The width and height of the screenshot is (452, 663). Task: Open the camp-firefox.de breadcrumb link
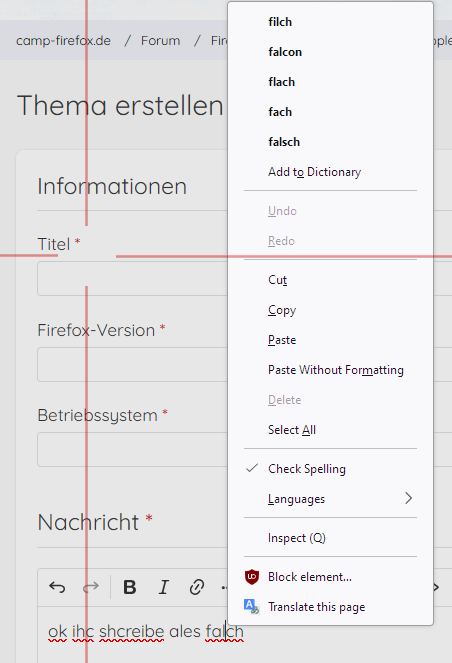[63, 41]
